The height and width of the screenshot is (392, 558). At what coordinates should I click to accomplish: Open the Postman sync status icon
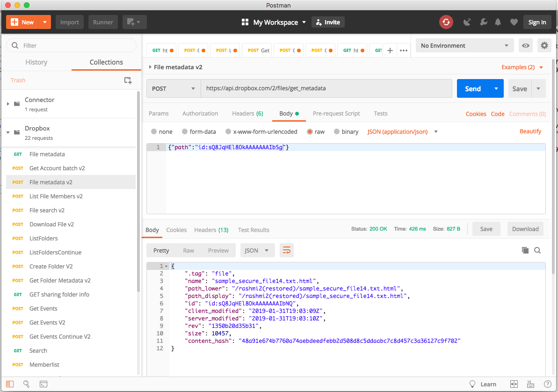[x=446, y=22]
